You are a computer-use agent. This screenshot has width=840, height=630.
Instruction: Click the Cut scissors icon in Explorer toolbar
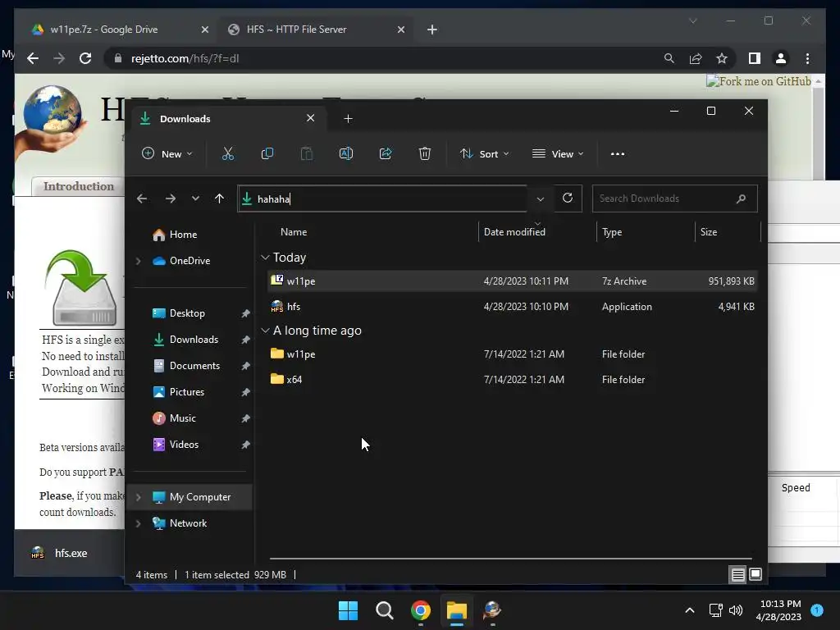click(228, 153)
